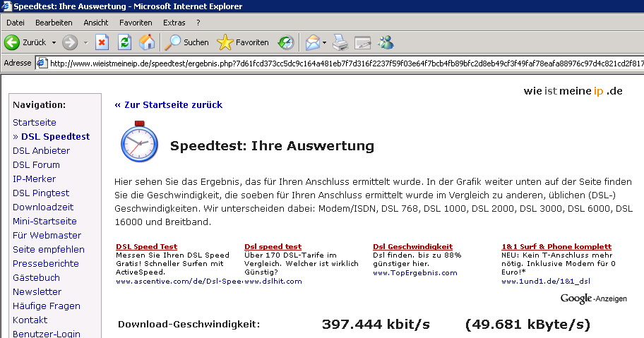This screenshot has width=644, height=338.
Task: Select the (49.681 kByte/s) value
Action: tap(527, 325)
